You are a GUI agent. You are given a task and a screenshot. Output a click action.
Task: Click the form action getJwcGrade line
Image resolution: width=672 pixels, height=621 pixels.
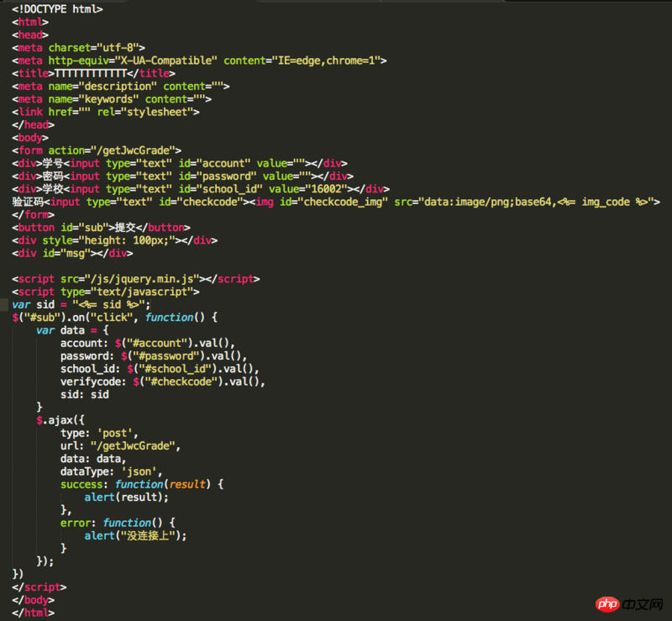tap(97, 150)
